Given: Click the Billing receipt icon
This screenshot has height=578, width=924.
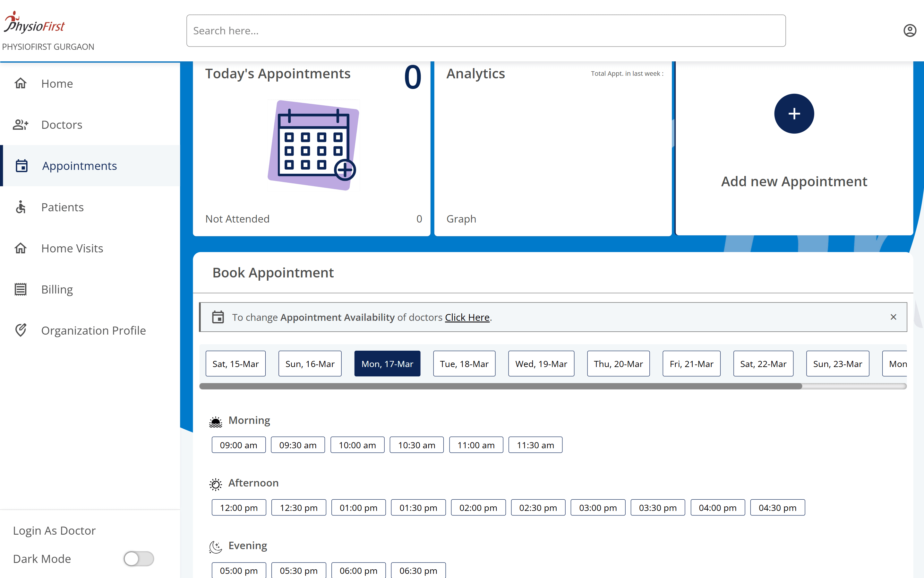Looking at the screenshot, I should pyautogui.click(x=21, y=289).
